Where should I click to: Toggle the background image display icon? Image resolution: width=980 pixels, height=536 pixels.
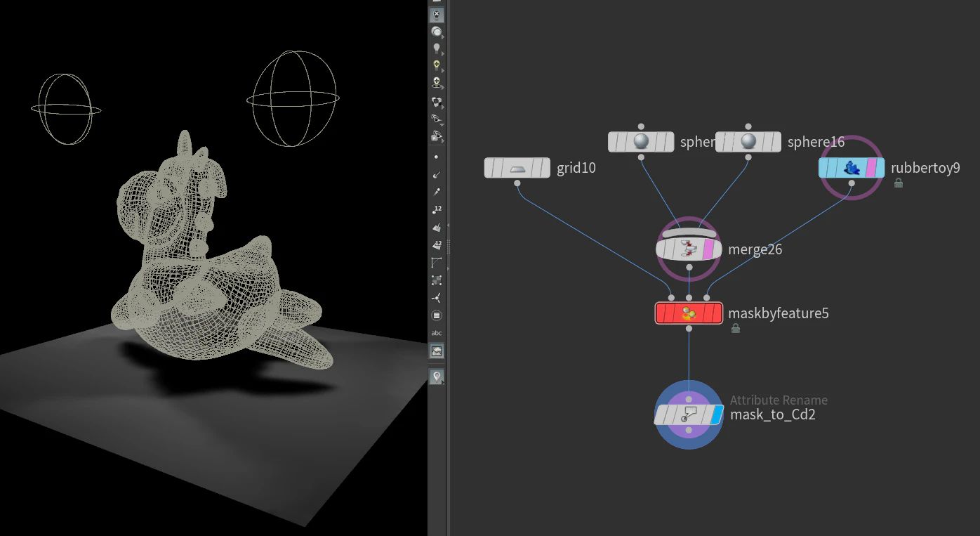(437, 351)
